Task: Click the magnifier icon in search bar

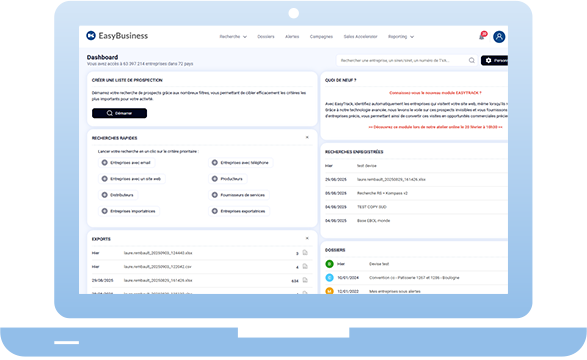Action: (472, 60)
